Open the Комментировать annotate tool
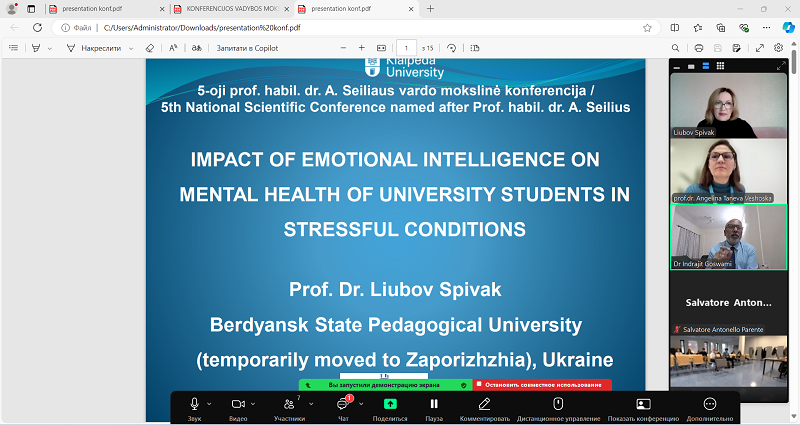The image size is (800, 425). click(484, 408)
